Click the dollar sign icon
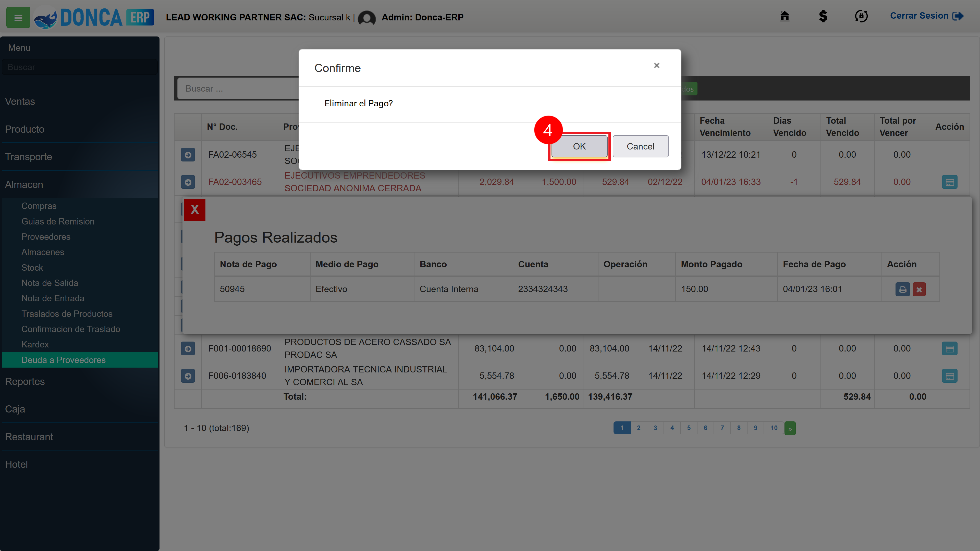The height and width of the screenshot is (551, 980). 823,16
